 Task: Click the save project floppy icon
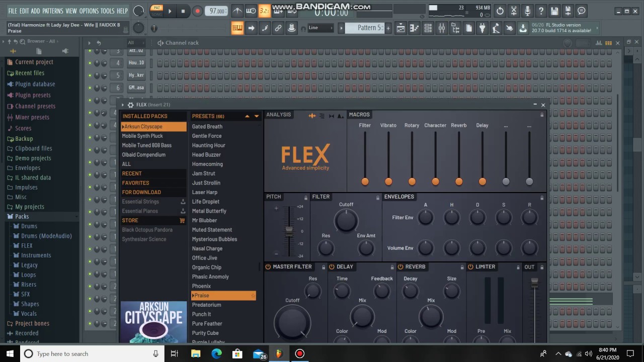tap(554, 11)
